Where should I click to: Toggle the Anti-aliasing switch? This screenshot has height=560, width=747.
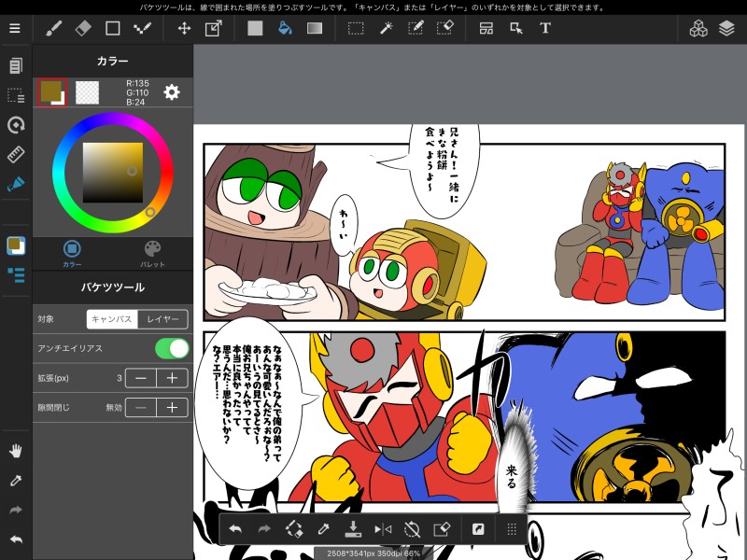point(172,348)
